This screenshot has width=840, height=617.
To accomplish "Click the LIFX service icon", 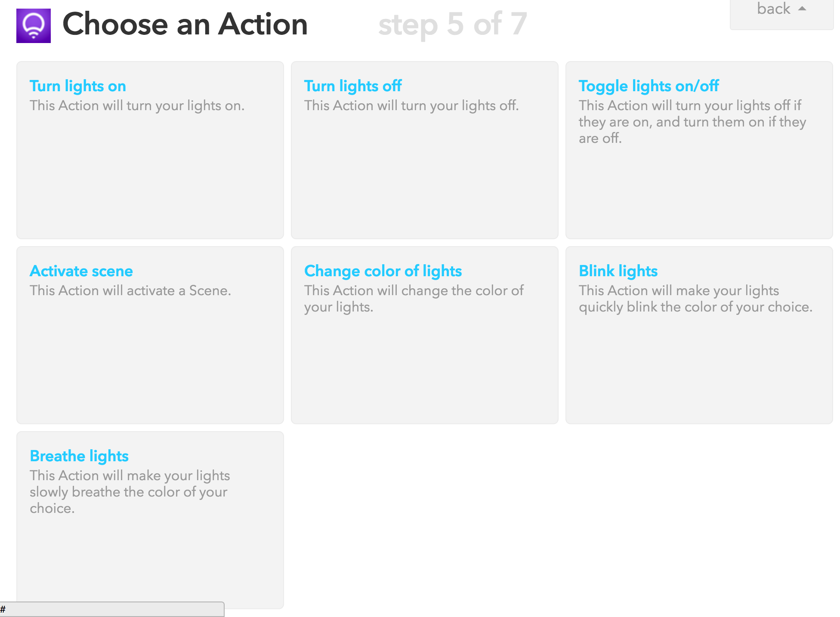I will pos(34,24).
